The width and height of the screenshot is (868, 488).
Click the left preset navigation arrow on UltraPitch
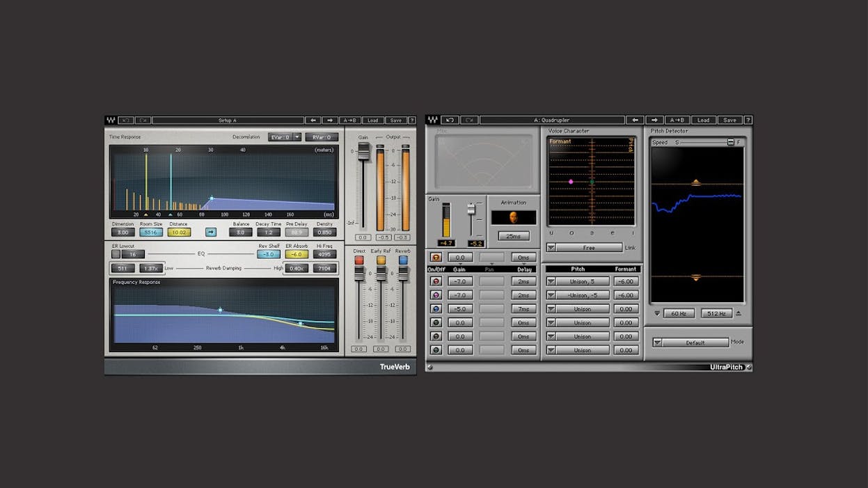636,120
